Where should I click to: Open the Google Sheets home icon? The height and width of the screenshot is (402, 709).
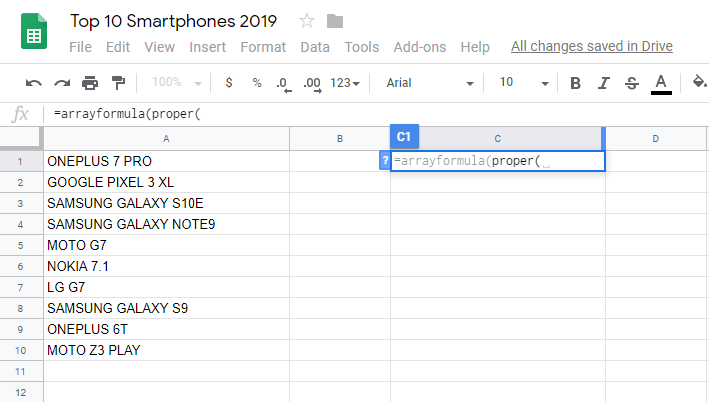[x=34, y=31]
